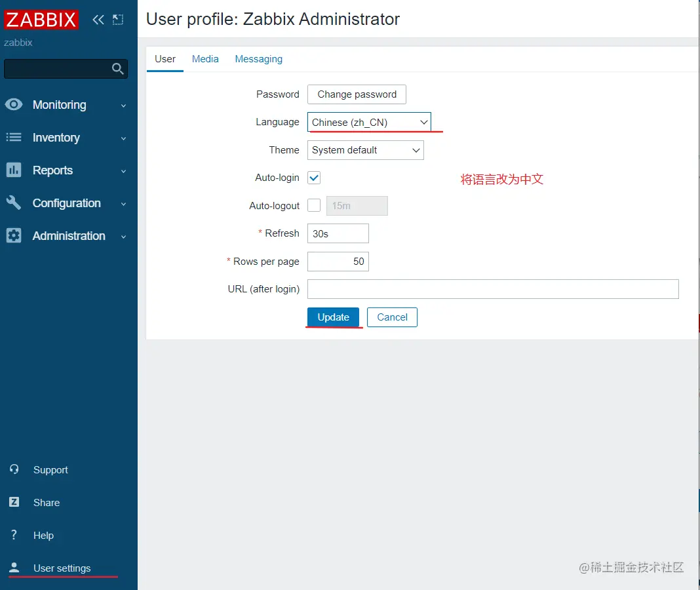Expand the Monitoring menu chevron

[124, 106]
